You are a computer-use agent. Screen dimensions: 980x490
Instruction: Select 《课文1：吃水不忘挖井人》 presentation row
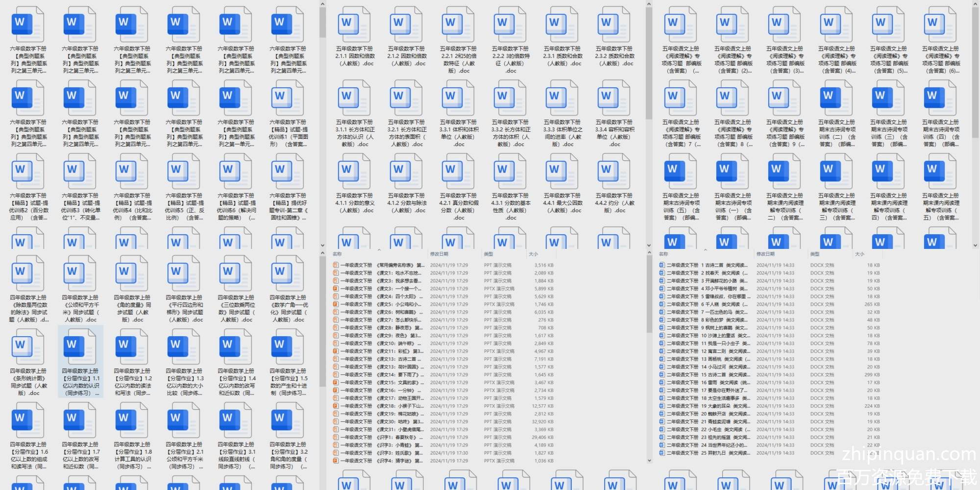(x=443, y=273)
